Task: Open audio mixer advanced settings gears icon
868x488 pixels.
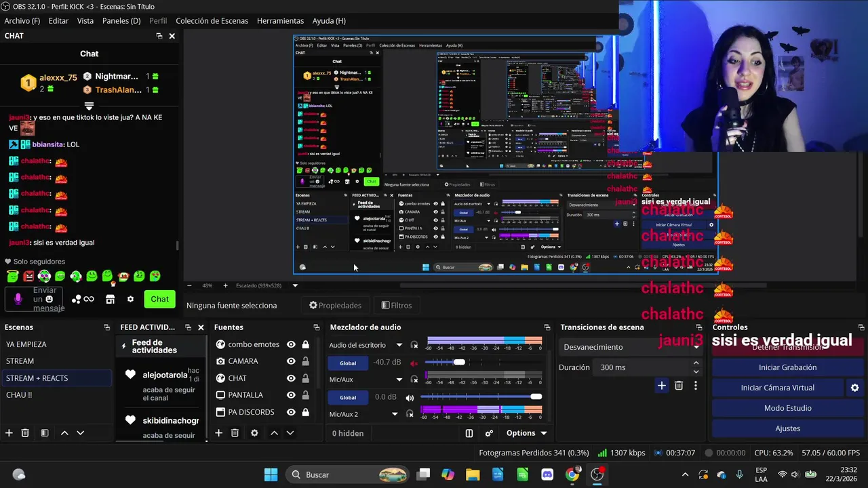Action: point(489,433)
